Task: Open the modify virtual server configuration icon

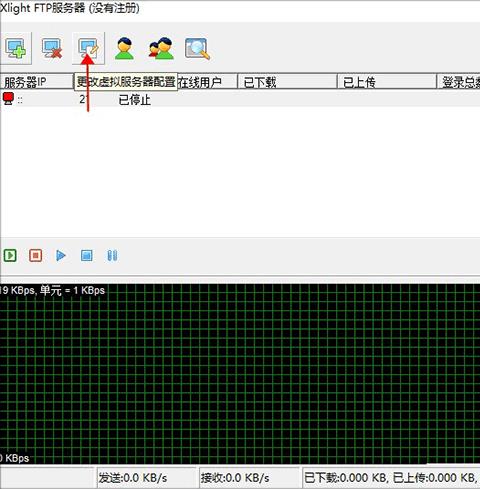Action: pos(88,49)
